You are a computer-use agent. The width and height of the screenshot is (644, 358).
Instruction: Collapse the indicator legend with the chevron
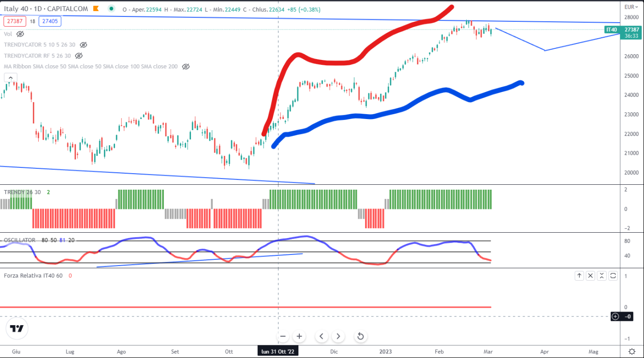[x=11, y=77]
